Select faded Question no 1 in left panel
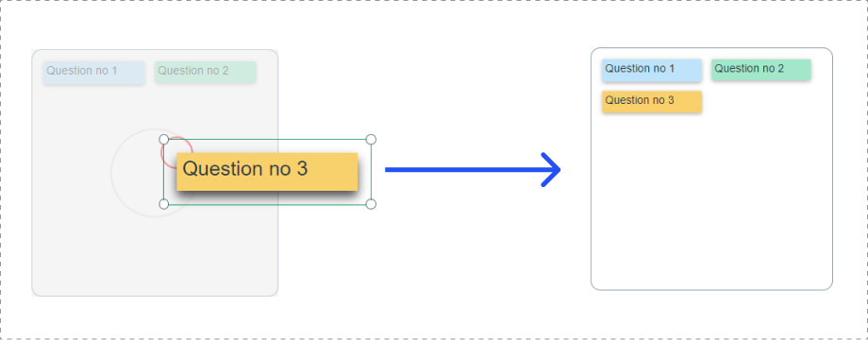Image resolution: width=868 pixels, height=340 pixels. click(x=94, y=72)
